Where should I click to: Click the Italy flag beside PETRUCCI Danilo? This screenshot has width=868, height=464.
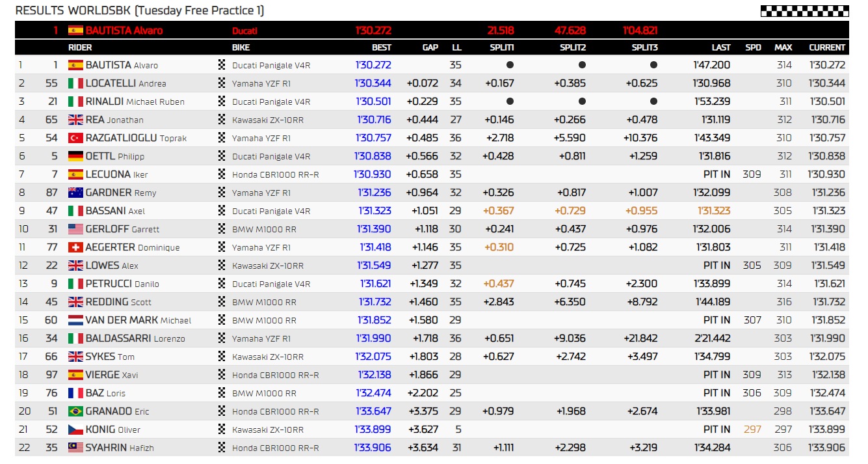75,284
